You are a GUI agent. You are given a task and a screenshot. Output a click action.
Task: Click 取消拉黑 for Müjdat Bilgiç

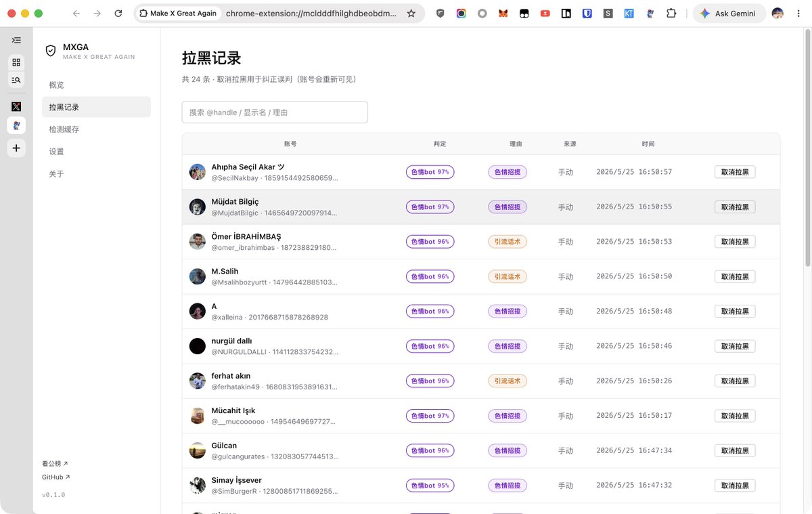pos(735,207)
